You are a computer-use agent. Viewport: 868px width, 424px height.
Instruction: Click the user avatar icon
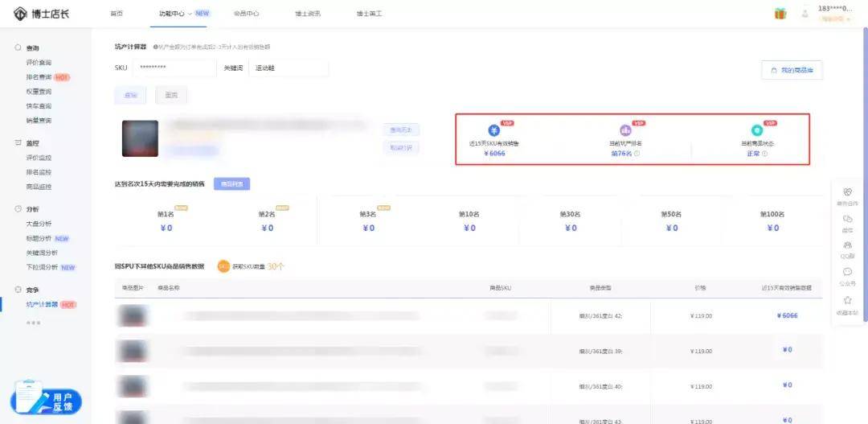(805, 14)
